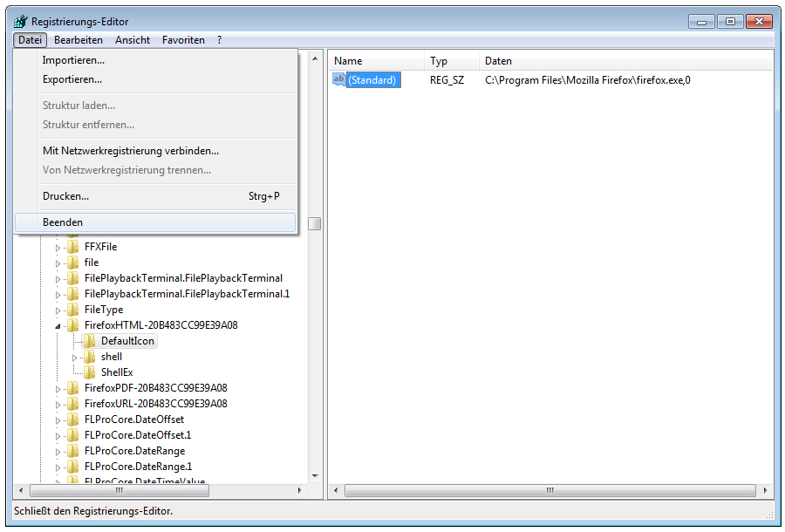Click the Registry Editor title bar icon
The image size is (785, 532).
tap(21, 21)
